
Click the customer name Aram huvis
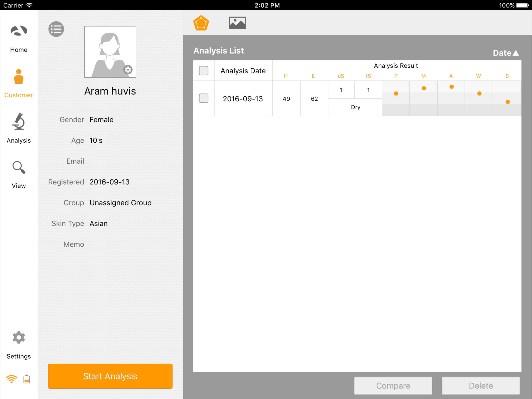(110, 91)
